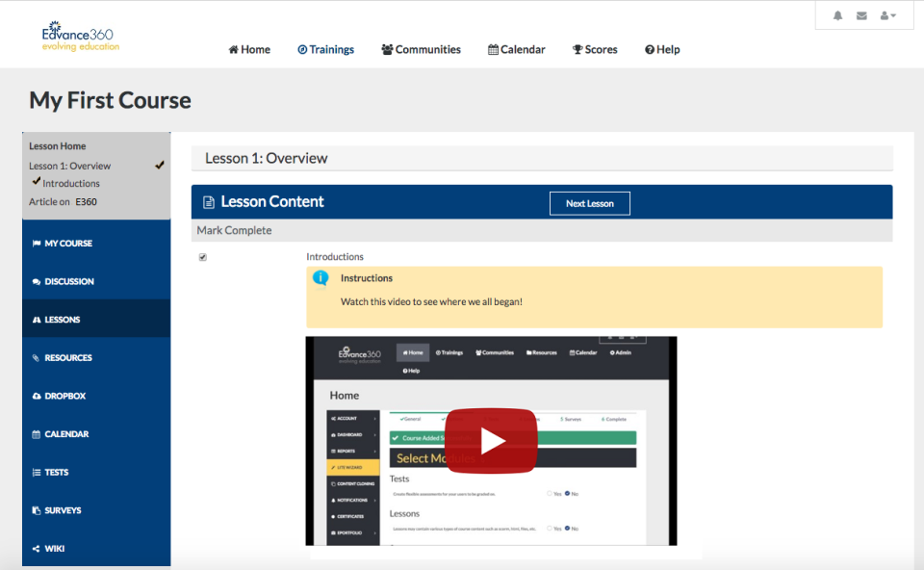The width and height of the screenshot is (924, 570).
Task: Open the Communities menu item
Action: 421,49
